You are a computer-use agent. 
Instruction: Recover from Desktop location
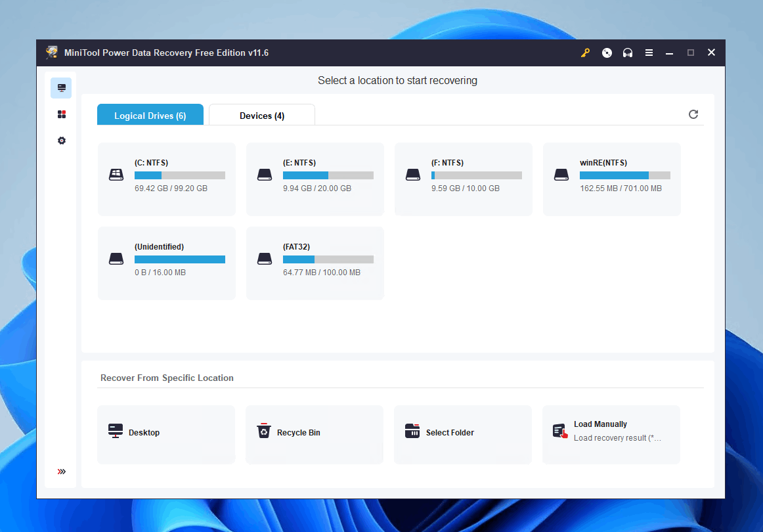click(x=166, y=435)
